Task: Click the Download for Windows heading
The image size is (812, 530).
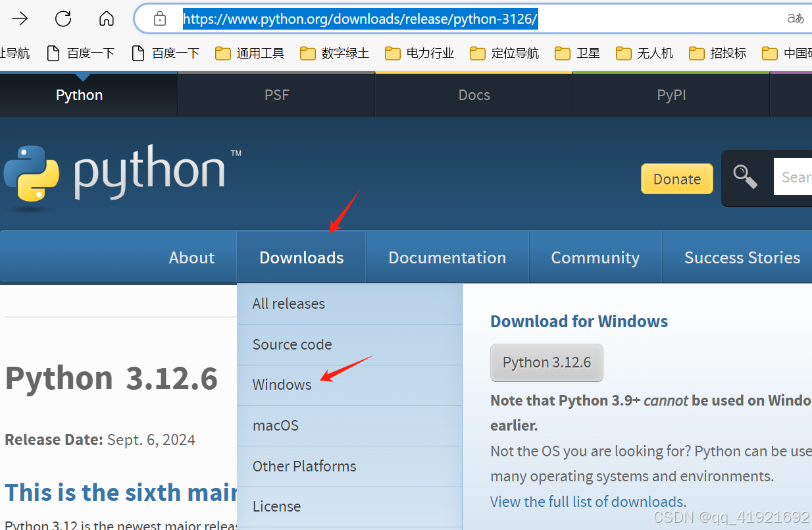Action: pyautogui.click(x=579, y=321)
